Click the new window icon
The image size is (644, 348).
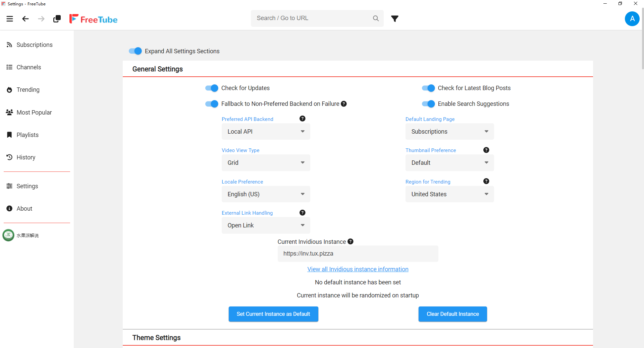[57, 19]
